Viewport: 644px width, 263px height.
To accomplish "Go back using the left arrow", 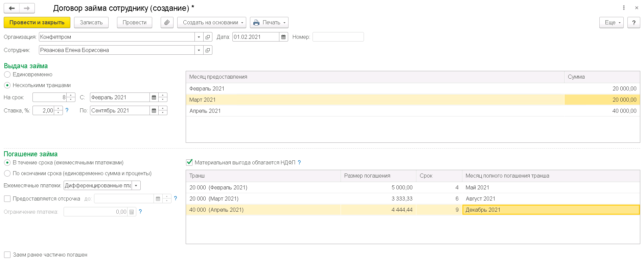I will (11, 8).
